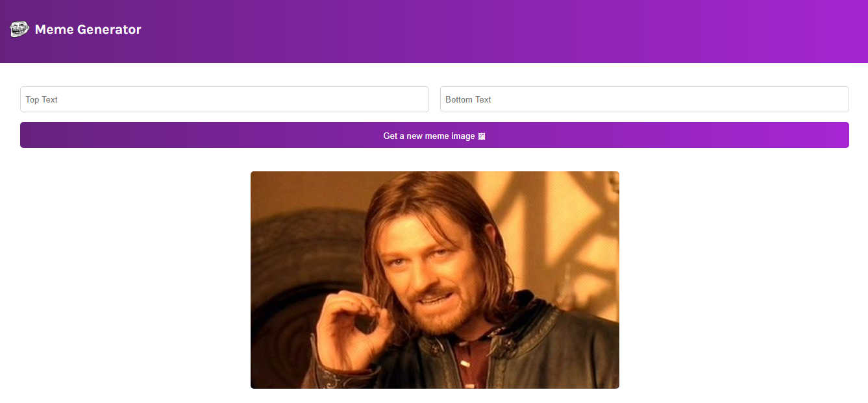
Task: Click the Meme Generator title text
Action: pyautogui.click(x=88, y=29)
